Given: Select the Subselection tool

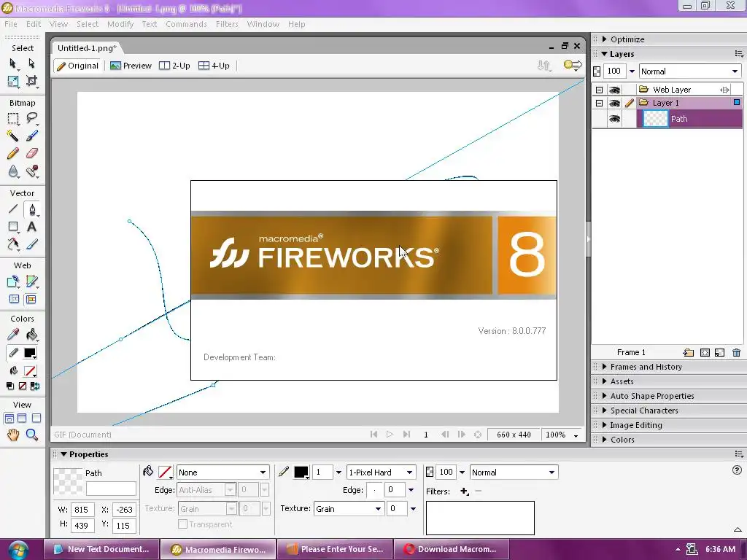Looking at the screenshot, I should [31, 64].
